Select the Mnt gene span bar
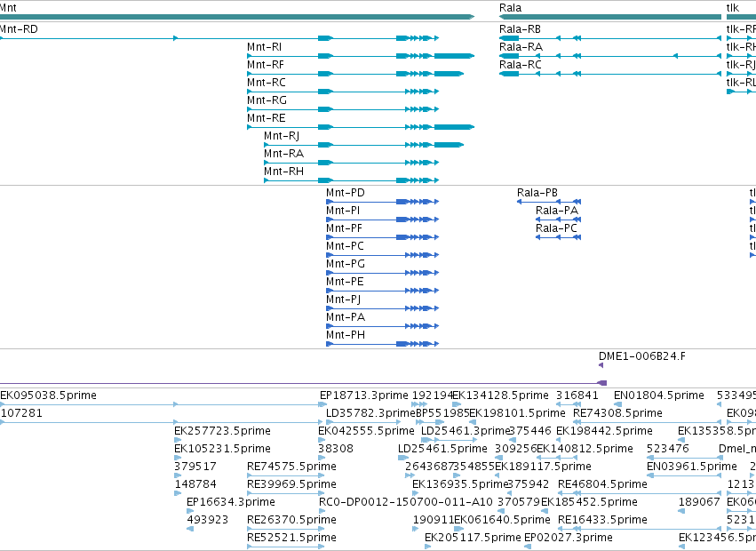756x551 pixels. click(237, 17)
